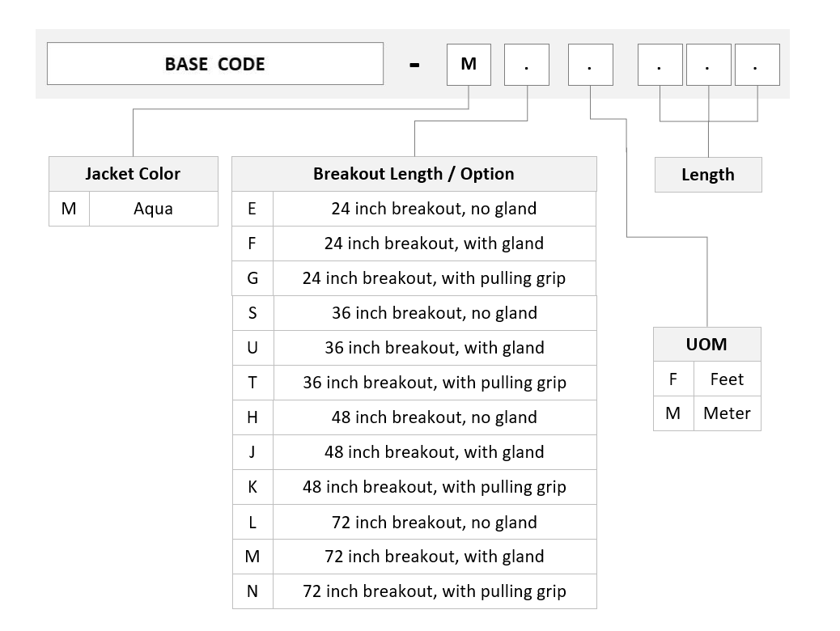This screenshot has width=840, height=631.
Task: Select Meter in the UOM table
Action: pos(727,413)
